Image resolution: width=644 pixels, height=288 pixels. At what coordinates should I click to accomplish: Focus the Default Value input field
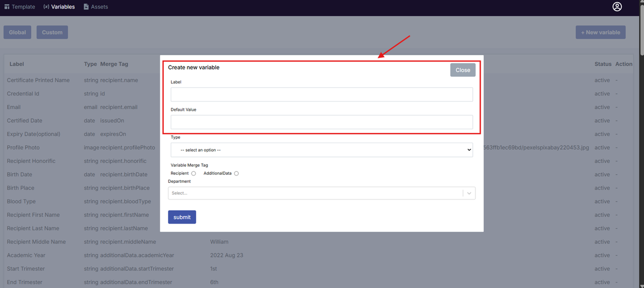321,122
